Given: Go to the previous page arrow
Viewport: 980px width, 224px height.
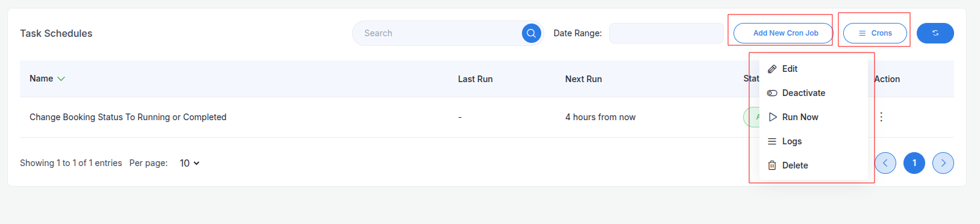Looking at the screenshot, I should point(885,163).
